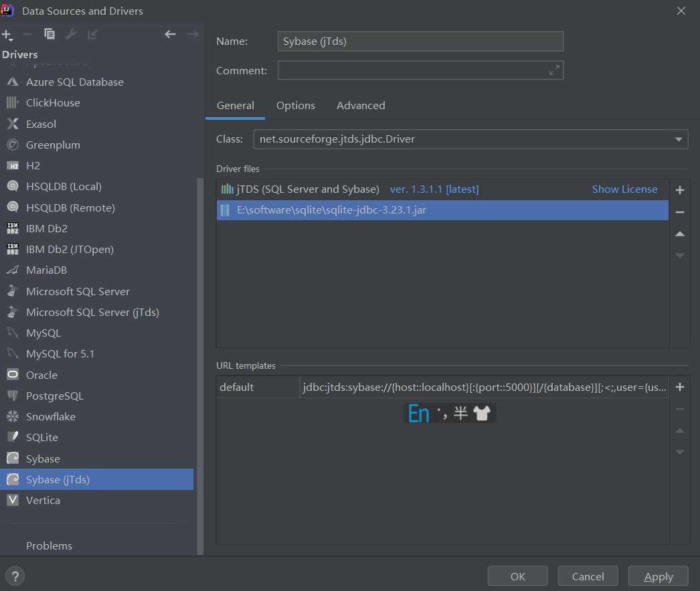This screenshot has width=700, height=591.
Task: Click the Cancel button
Action: pos(588,576)
